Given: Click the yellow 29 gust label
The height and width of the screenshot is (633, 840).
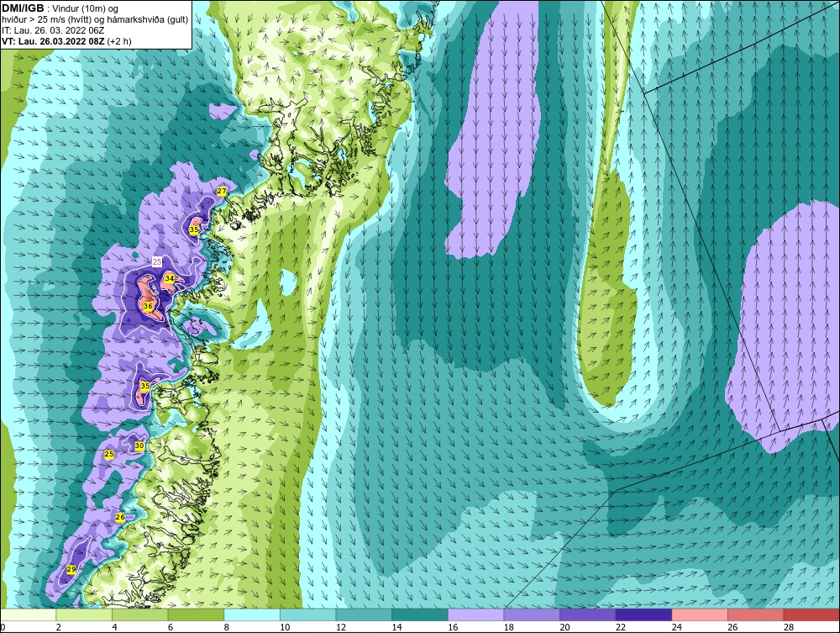Looking at the screenshot, I should pyautogui.click(x=71, y=569).
